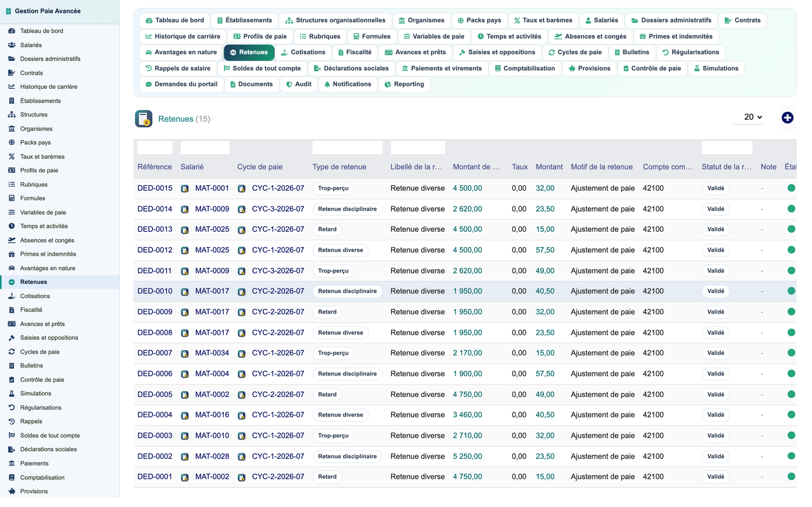Click the Saisies et oppositions gavel icon in sidebar

tap(12, 338)
